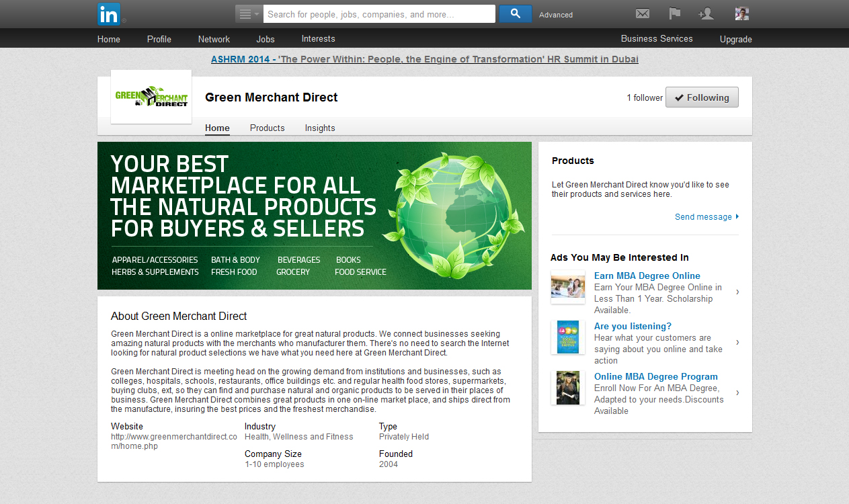Open Advanced search link

[556, 15]
